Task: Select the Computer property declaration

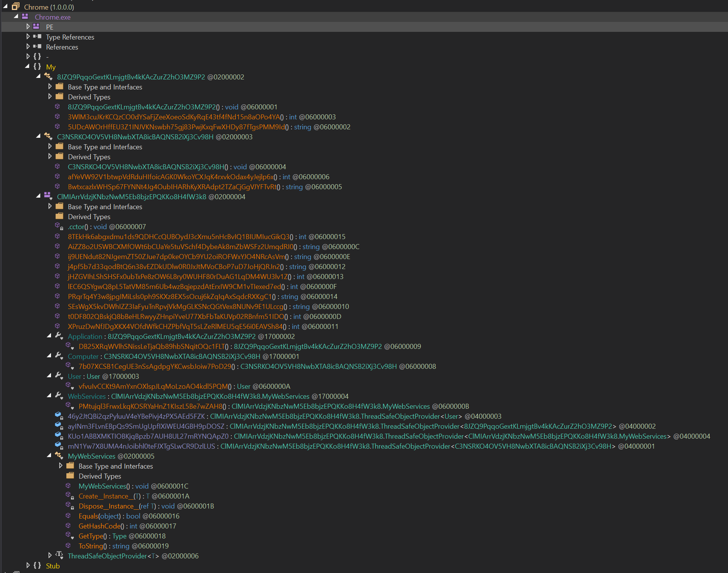Action: click(x=83, y=356)
